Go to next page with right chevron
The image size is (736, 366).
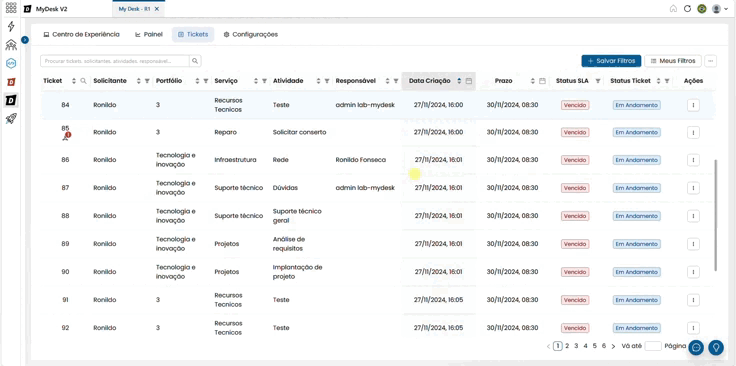[613, 346]
